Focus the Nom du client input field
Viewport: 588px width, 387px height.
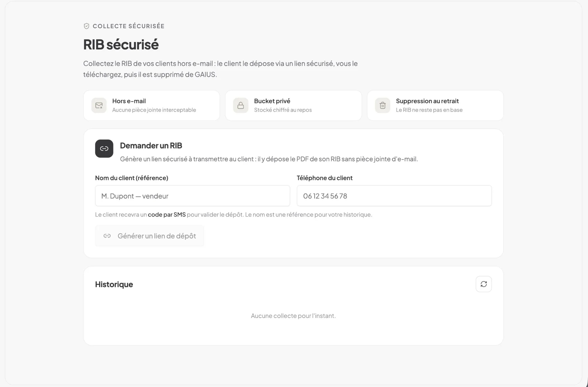(193, 196)
